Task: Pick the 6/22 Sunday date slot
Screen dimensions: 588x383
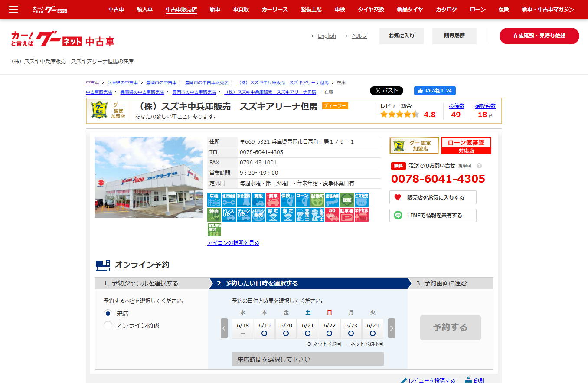Action: 330,329
